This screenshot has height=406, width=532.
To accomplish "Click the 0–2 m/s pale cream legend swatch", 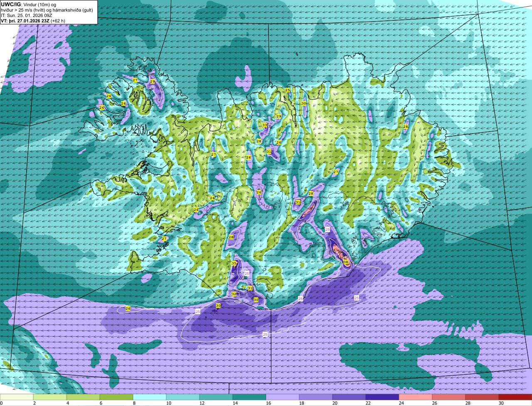I will click(x=17, y=397).
